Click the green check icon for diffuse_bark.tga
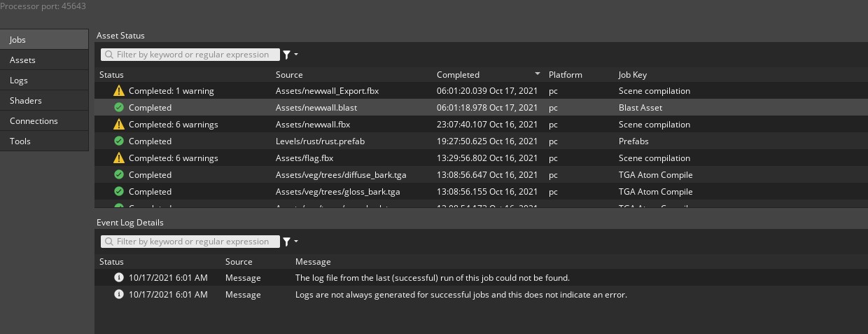868x334 pixels. coord(119,175)
